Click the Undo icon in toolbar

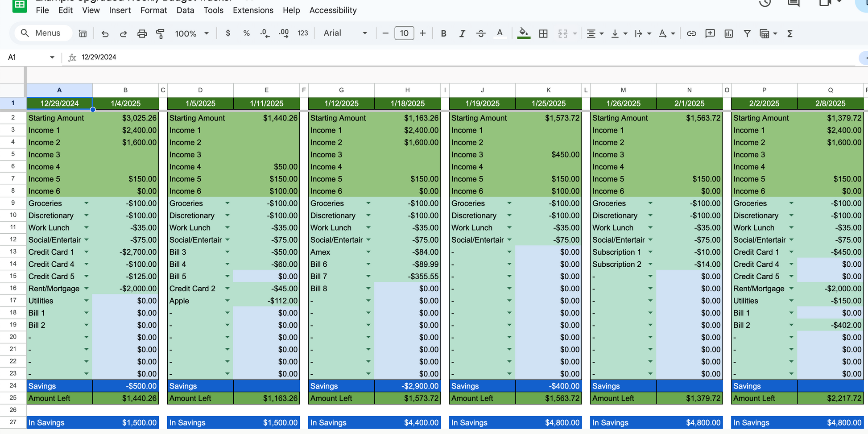pos(105,33)
